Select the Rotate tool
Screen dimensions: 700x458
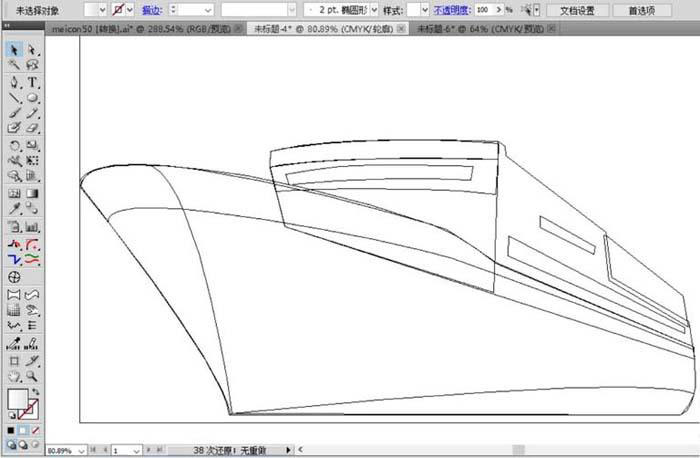[14, 146]
